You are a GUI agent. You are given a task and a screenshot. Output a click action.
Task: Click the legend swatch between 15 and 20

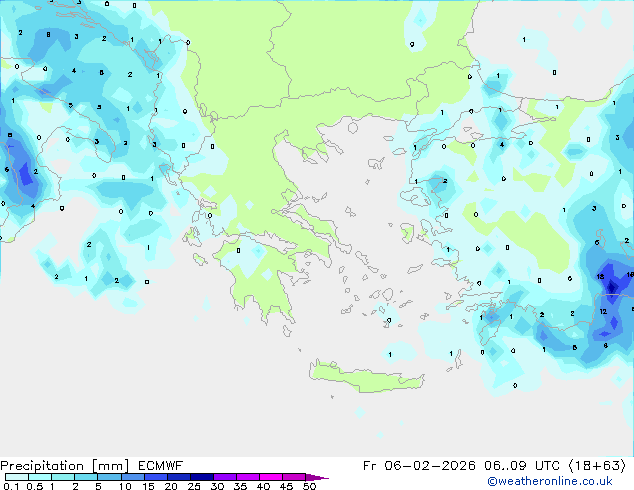tap(156, 477)
